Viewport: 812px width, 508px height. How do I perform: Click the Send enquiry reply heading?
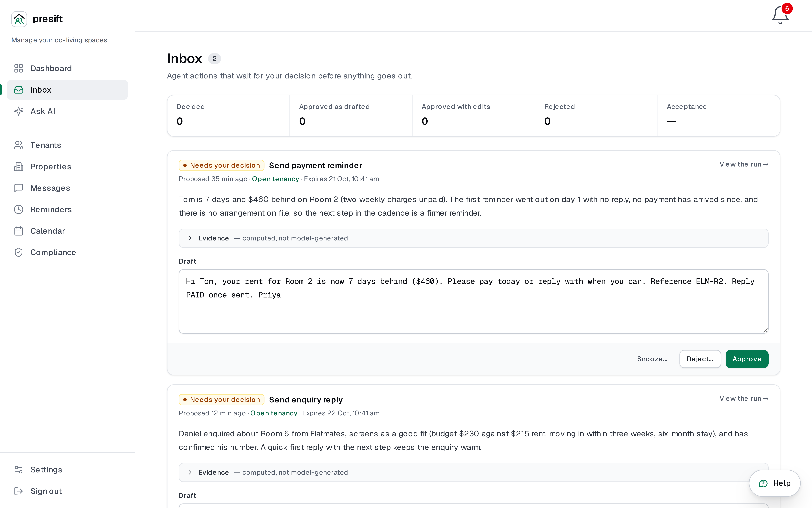pos(306,399)
